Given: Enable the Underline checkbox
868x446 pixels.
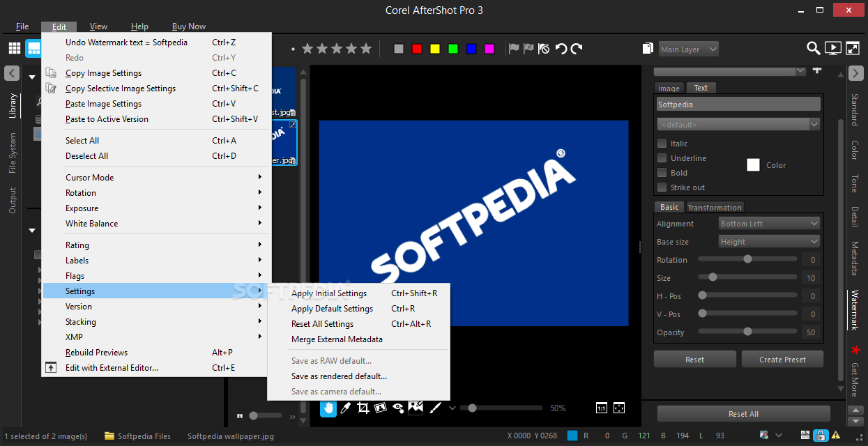Looking at the screenshot, I should click(662, 158).
